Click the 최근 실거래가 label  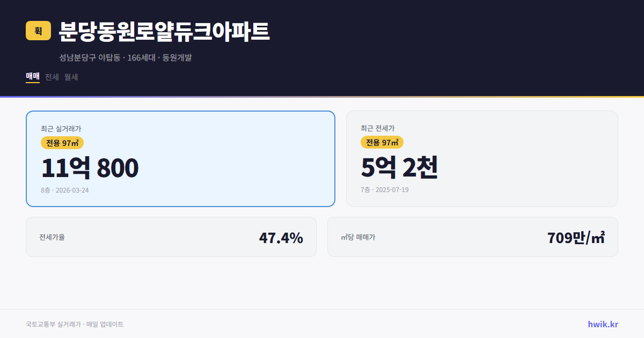coord(60,128)
